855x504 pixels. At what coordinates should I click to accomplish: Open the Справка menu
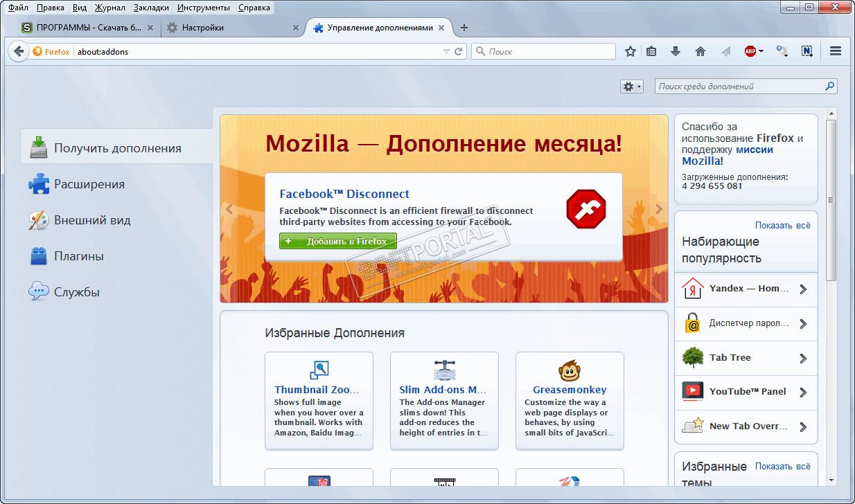tap(254, 8)
